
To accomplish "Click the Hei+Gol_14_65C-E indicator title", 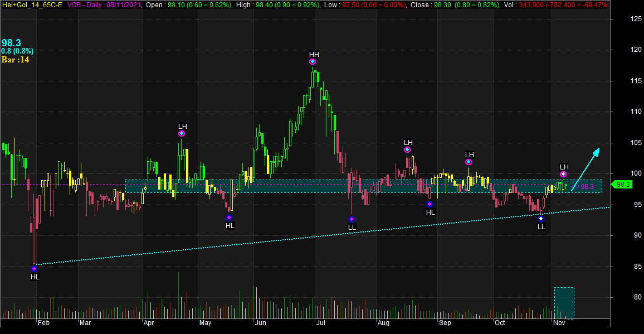I will 32,4.
